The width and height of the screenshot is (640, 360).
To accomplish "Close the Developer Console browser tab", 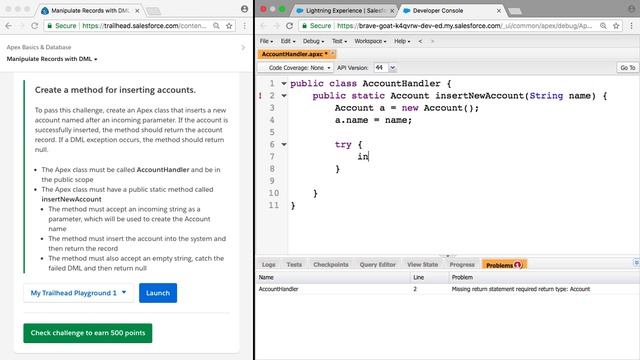I will [498, 11].
